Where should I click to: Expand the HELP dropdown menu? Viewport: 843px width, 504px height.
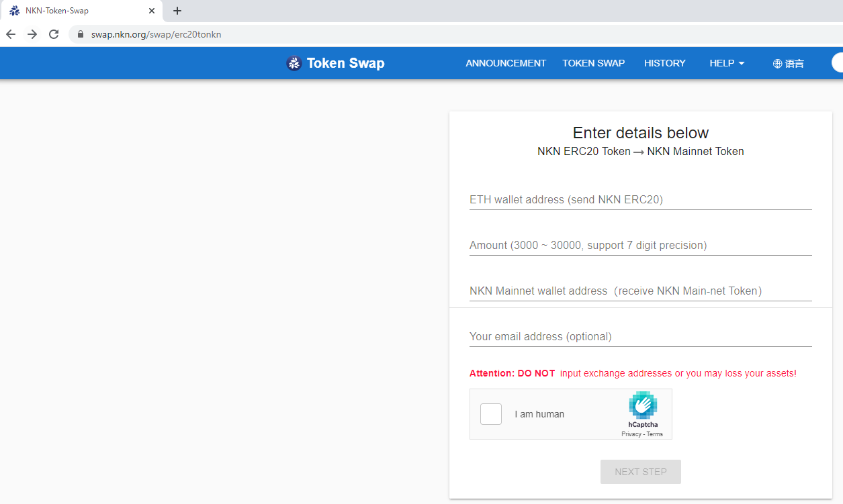click(x=727, y=63)
